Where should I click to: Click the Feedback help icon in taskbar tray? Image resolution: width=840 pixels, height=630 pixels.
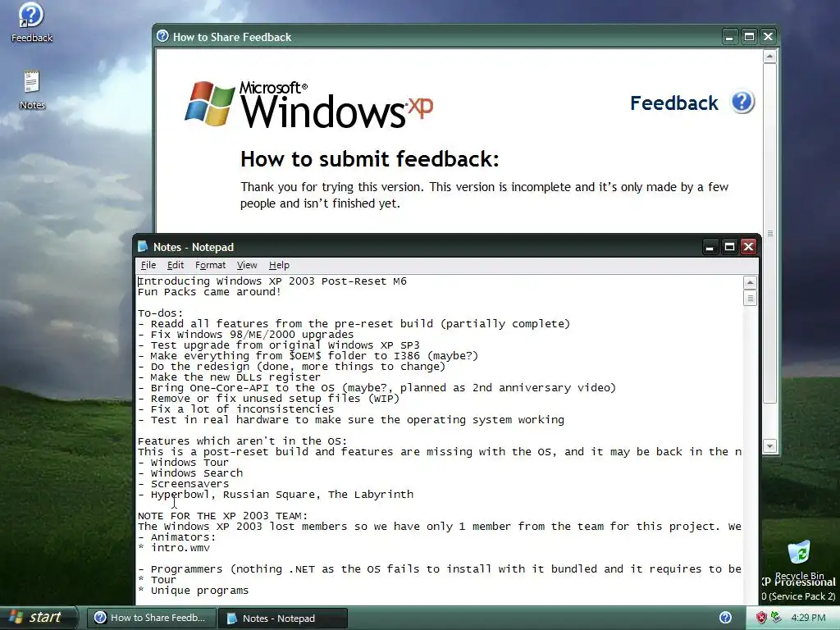(x=725, y=618)
